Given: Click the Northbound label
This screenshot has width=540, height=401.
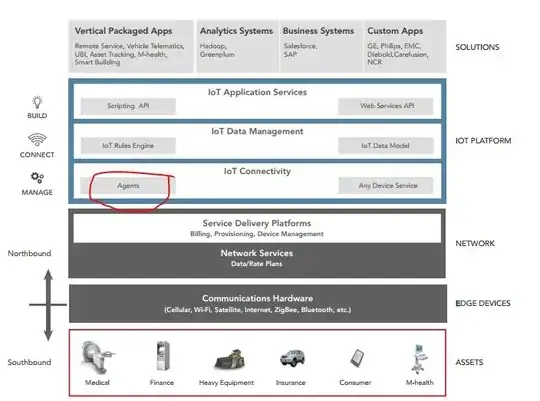Looking at the screenshot, I should [x=29, y=254].
